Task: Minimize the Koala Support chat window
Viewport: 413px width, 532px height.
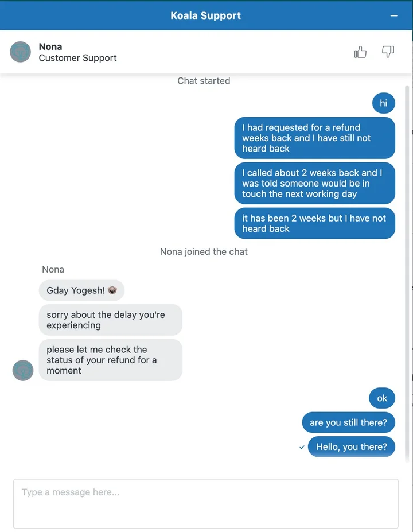Action: click(x=394, y=15)
